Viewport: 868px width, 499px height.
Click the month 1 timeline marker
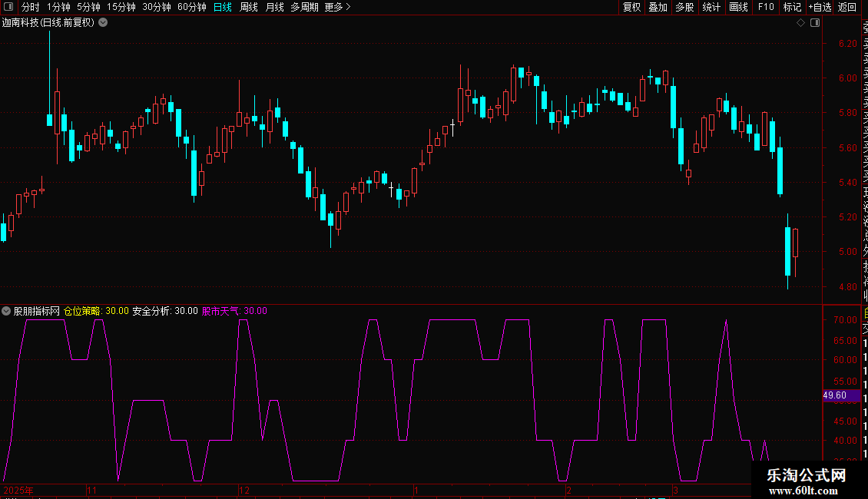[x=416, y=490]
